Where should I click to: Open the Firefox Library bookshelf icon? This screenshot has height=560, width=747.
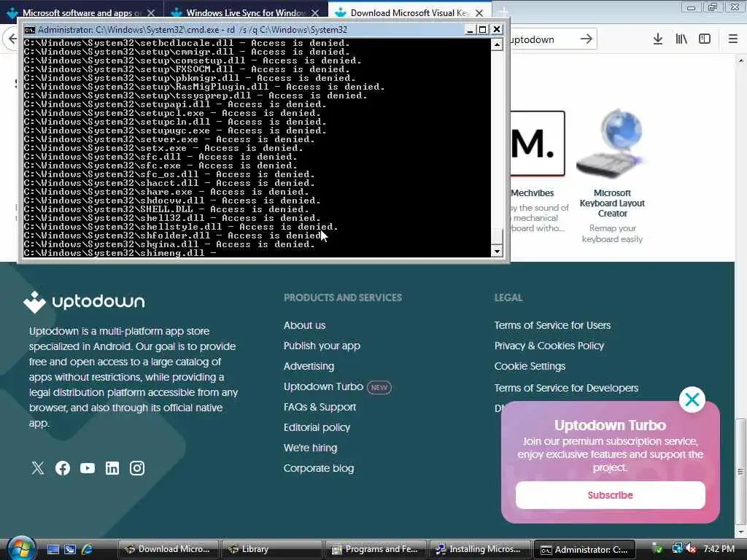(681, 39)
